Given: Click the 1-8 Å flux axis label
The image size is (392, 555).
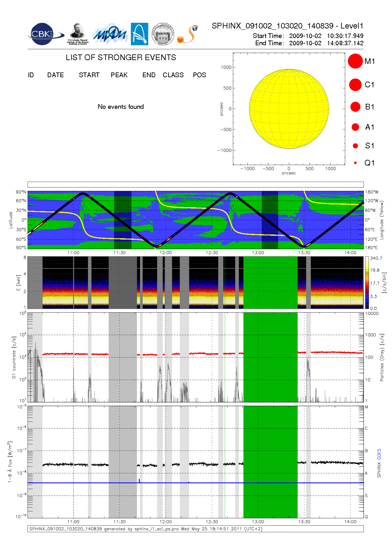Looking at the screenshot, I should pyautogui.click(x=10, y=462).
